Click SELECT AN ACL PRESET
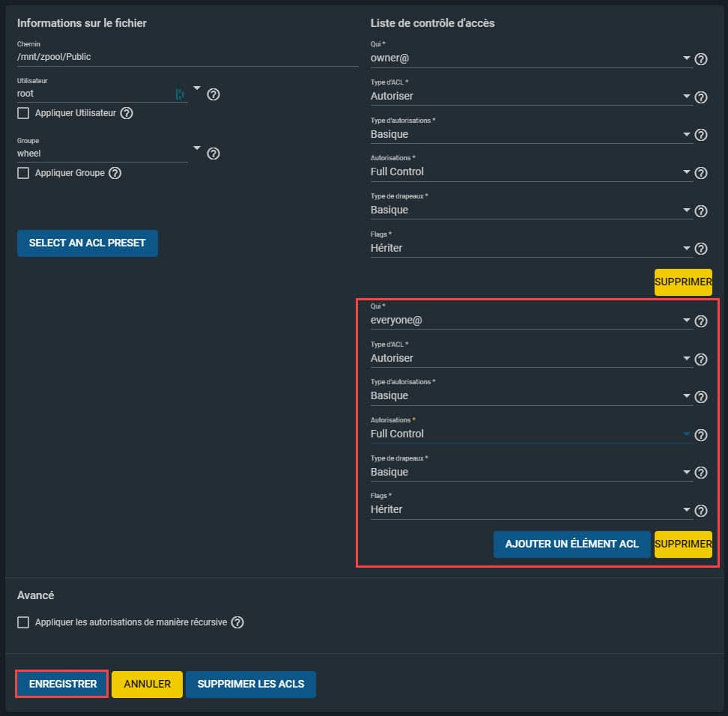This screenshot has width=728, height=716. click(88, 243)
